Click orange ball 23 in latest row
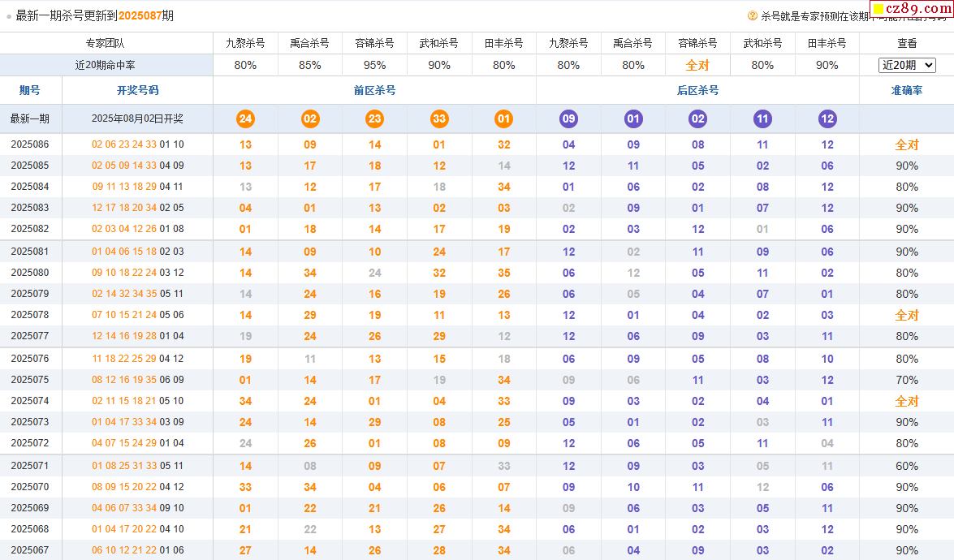This screenshot has width=954, height=560. coord(375,118)
